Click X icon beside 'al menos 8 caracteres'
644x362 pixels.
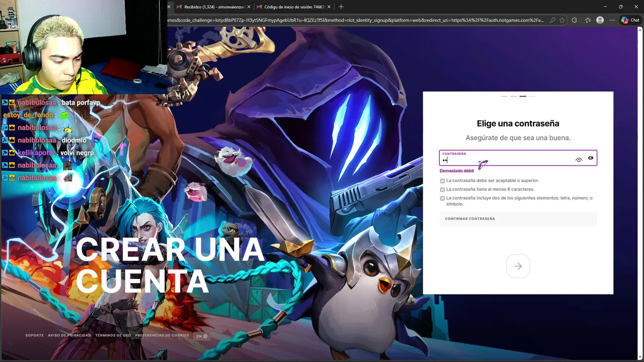[442, 190]
